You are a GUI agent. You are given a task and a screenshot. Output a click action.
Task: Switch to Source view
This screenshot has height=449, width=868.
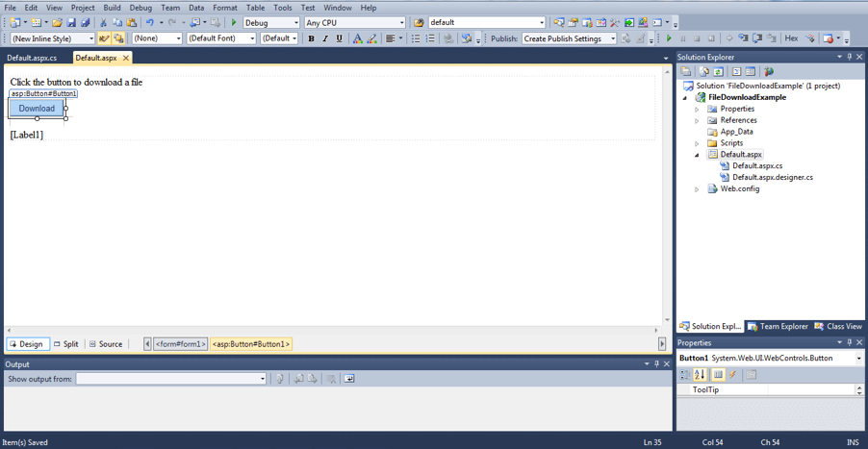pos(106,344)
